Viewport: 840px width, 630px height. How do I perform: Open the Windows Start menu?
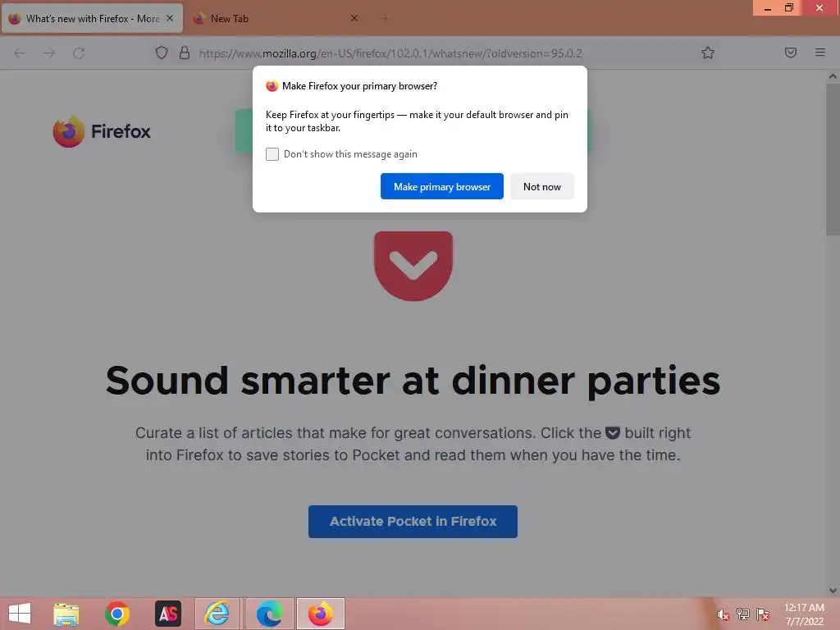[x=20, y=614]
